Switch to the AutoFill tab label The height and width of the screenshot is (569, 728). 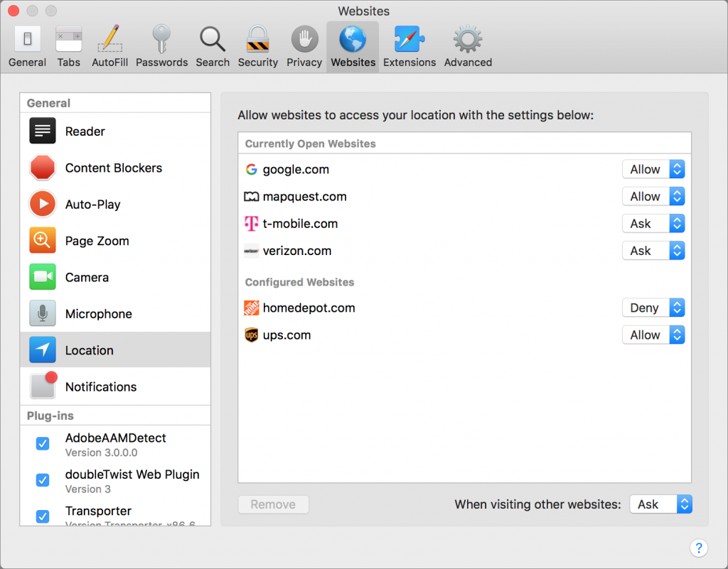point(110,62)
